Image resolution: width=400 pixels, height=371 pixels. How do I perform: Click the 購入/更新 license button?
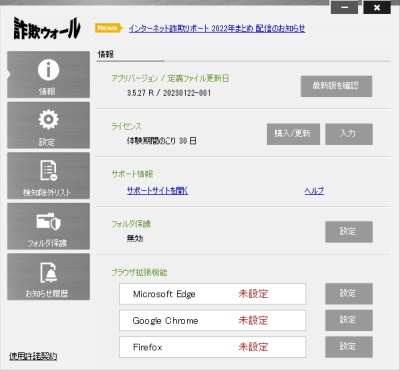point(293,134)
